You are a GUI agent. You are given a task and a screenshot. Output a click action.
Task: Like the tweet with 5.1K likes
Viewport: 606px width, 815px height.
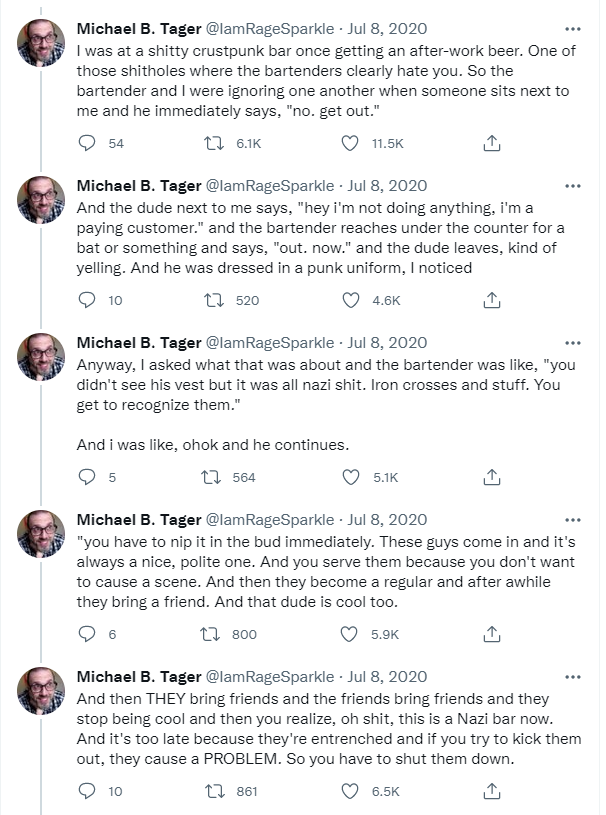pos(349,477)
